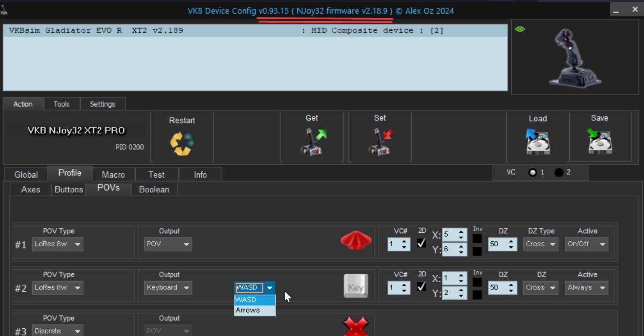
Task: Switch to the Buttons sub-tab
Action: pos(69,190)
